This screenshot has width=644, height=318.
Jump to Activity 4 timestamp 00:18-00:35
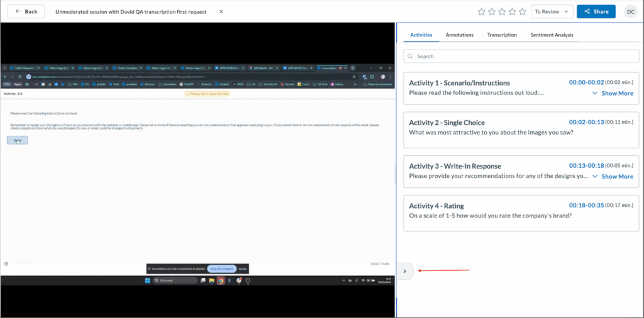point(586,206)
